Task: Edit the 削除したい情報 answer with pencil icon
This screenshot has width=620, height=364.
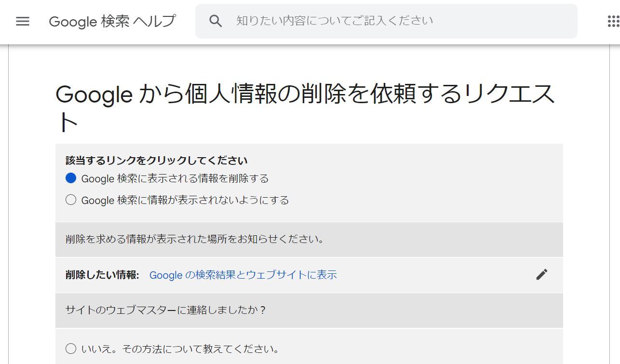Action: click(x=541, y=274)
